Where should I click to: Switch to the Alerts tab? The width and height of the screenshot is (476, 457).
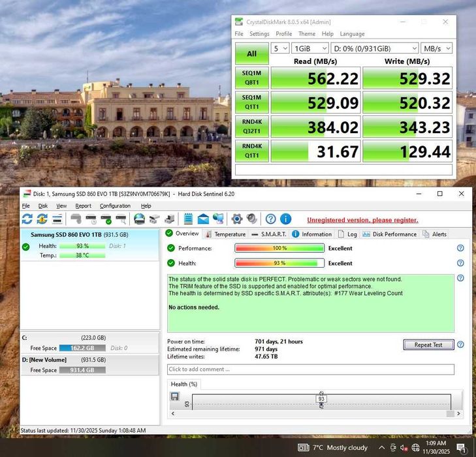(x=435, y=234)
